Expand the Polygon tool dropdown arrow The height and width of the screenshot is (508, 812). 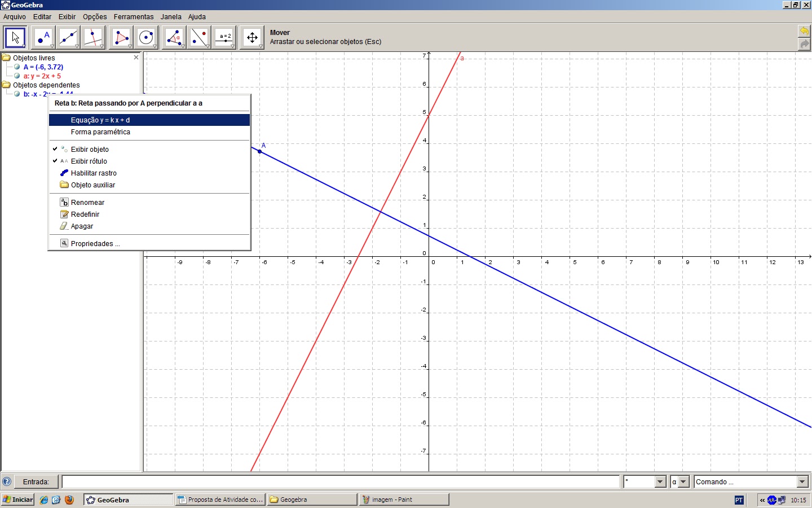point(130,46)
